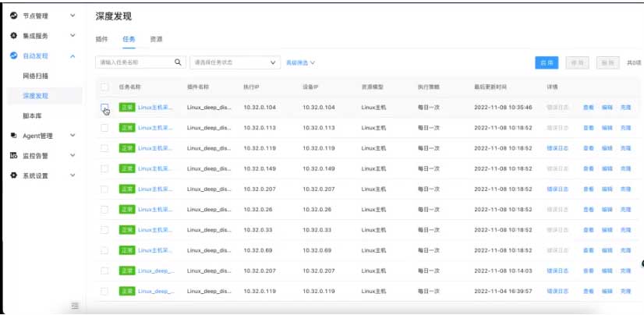Screen dimensions: 644x315
Task: Open 深度发现 in the sidebar
Action: (x=36, y=96)
